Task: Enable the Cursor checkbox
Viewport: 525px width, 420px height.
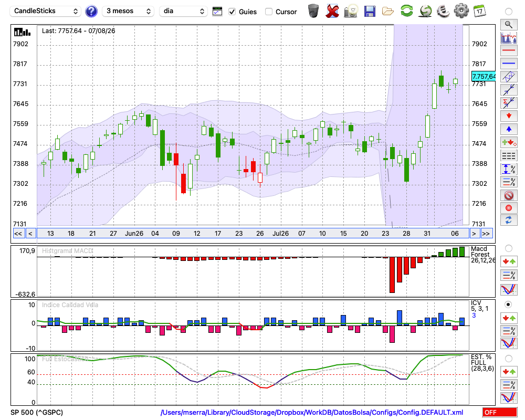Action: pos(268,12)
